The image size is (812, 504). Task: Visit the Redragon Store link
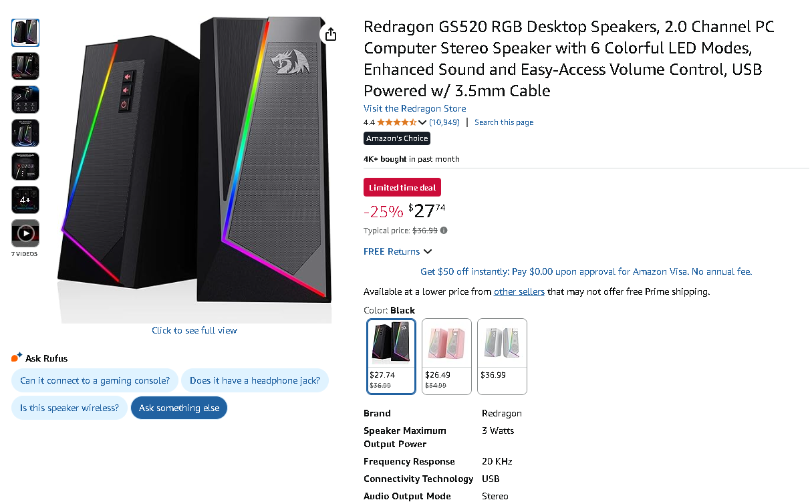pyautogui.click(x=414, y=108)
